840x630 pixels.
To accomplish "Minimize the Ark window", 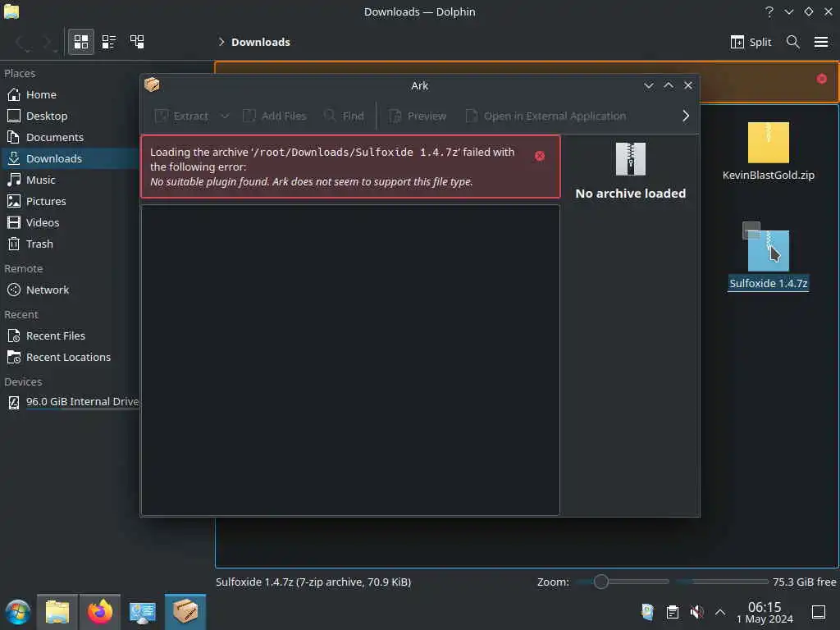I will (x=649, y=85).
